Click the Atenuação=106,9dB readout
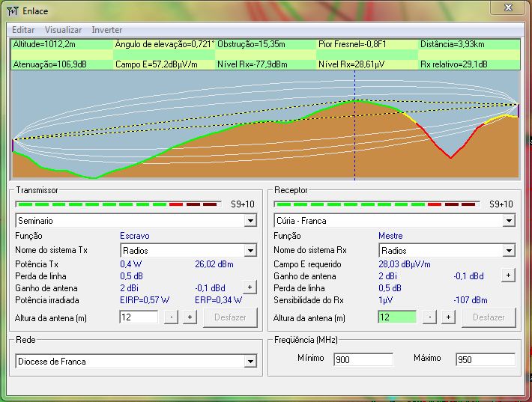 tap(50, 64)
